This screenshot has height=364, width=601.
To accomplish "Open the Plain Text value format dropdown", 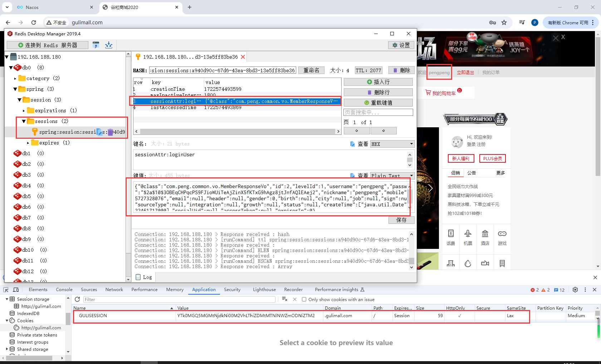I will pos(392,176).
